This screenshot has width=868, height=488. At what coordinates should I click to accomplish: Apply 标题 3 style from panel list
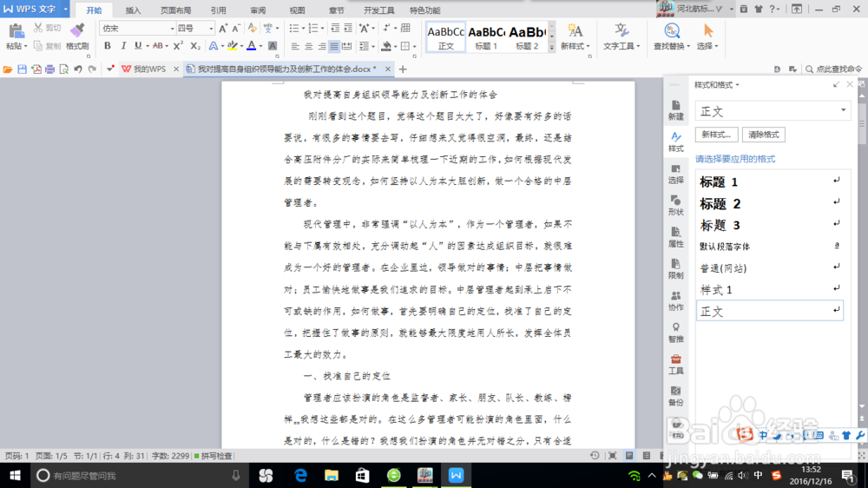[769, 225]
